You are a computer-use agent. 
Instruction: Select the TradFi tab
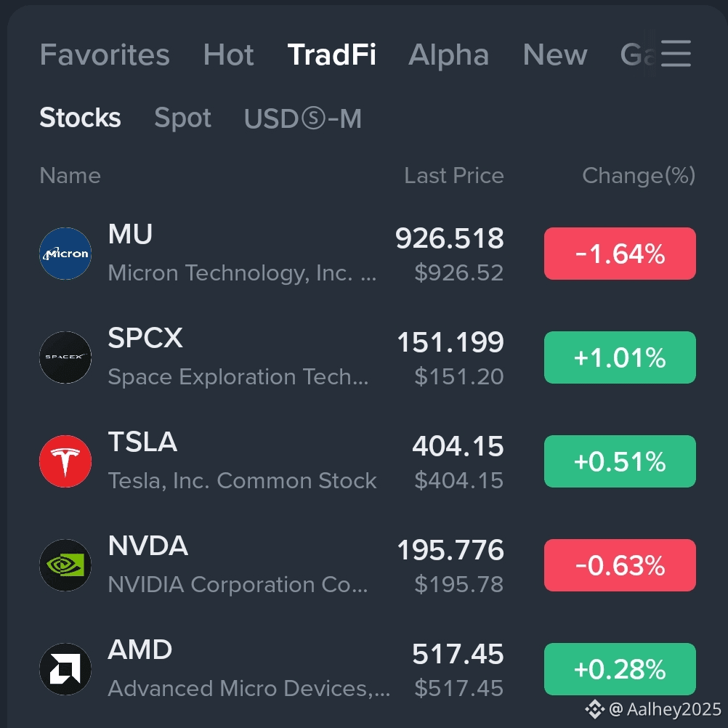point(331,54)
